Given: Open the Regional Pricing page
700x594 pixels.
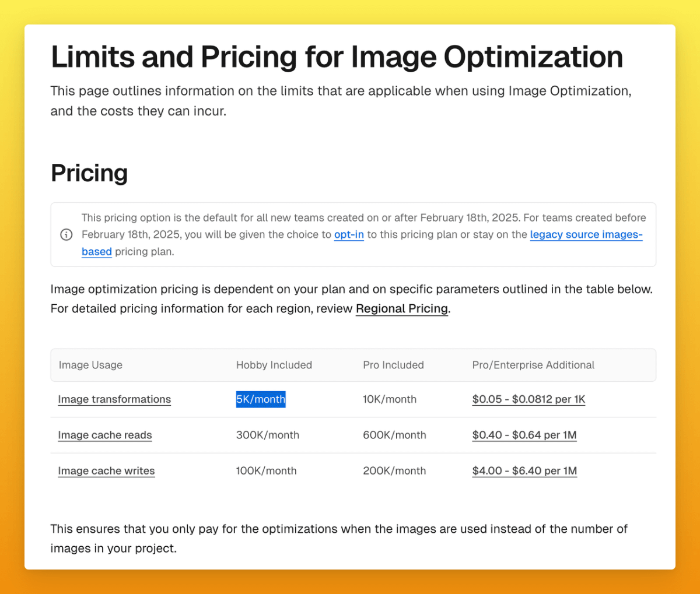Looking at the screenshot, I should click(401, 308).
